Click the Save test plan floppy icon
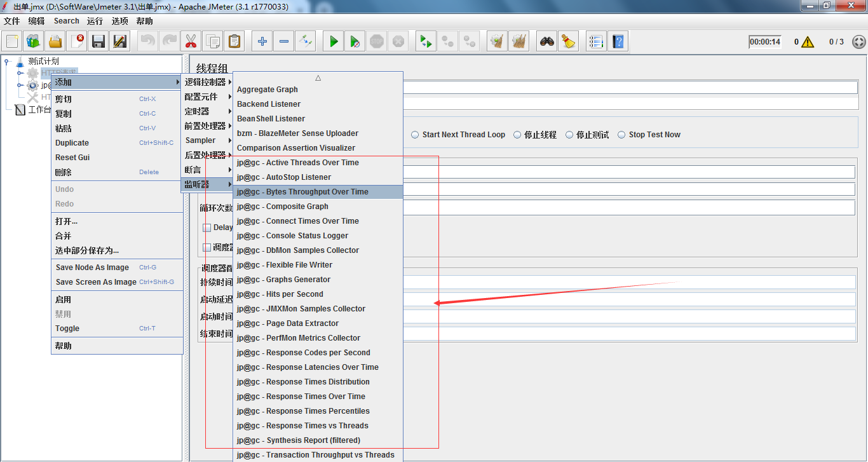Image resolution: width=868 pixels, height=462 pixels. [x=98, y=42]
